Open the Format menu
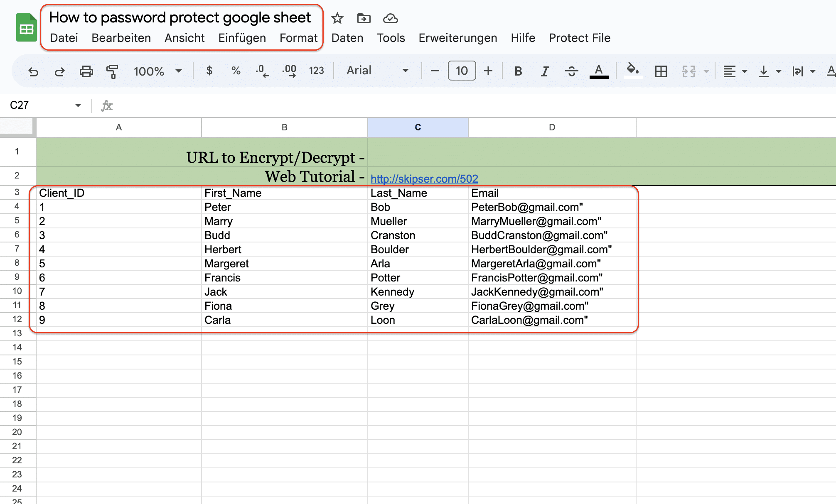 [298, 38]
